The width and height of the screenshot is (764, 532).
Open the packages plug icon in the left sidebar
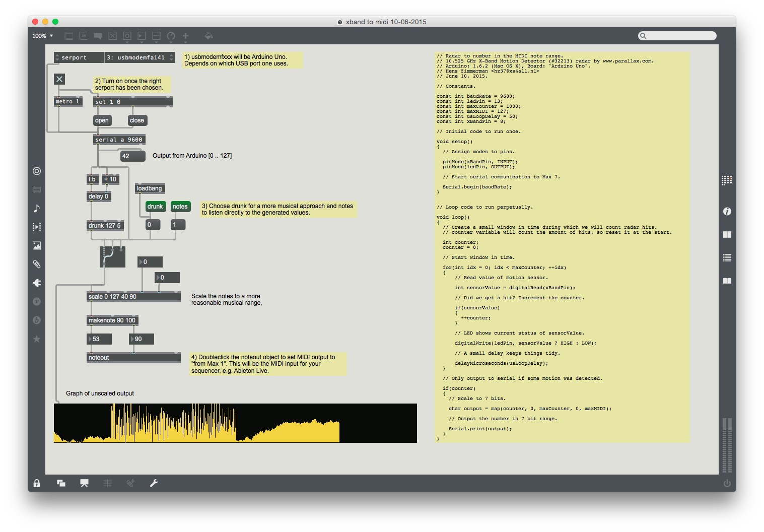[x=36, y=283]
